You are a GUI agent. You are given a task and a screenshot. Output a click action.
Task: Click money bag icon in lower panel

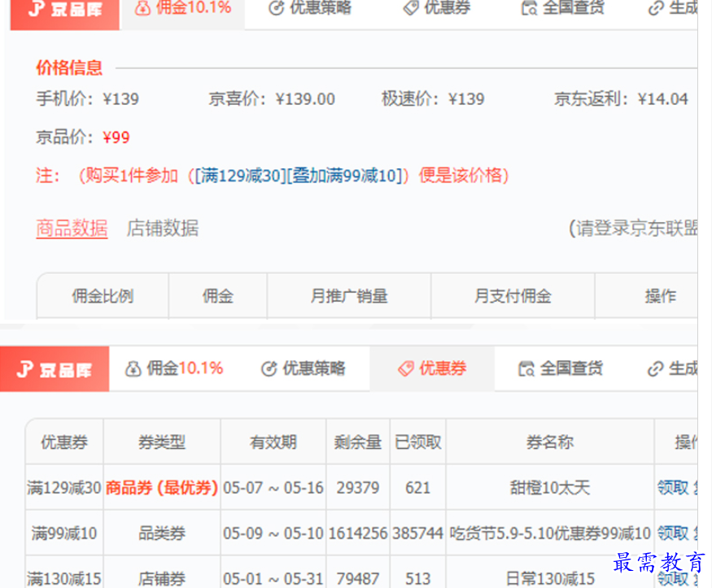(133, 369)
